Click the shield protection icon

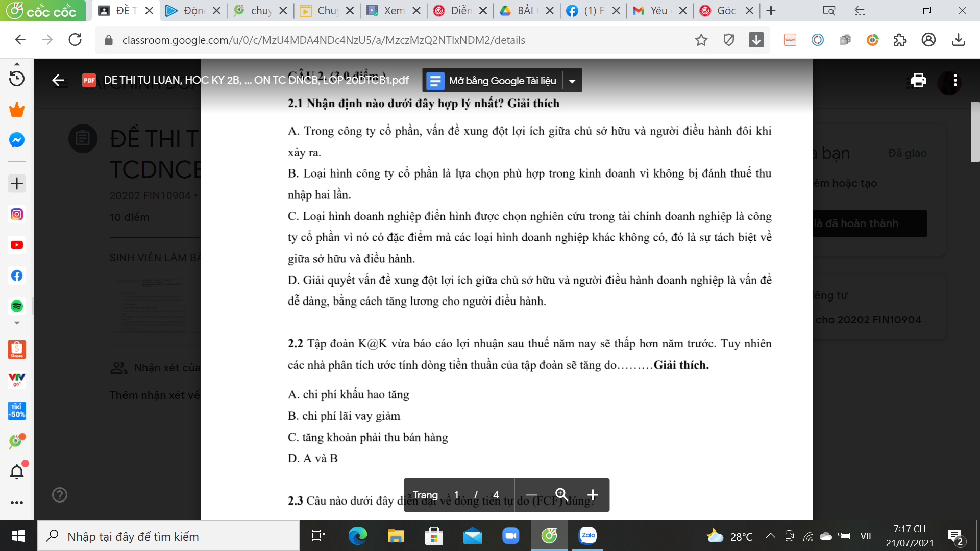pyautogui.click(x=729, y=40)
